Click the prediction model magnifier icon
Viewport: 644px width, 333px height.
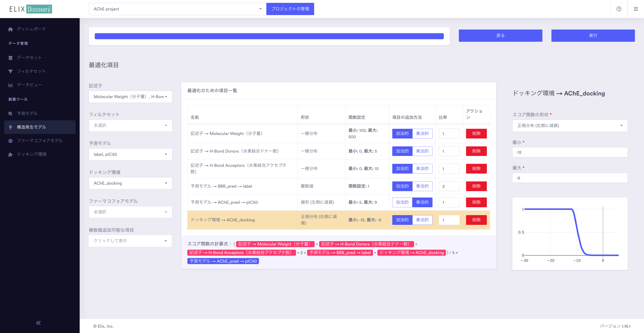tap(10, 114)
